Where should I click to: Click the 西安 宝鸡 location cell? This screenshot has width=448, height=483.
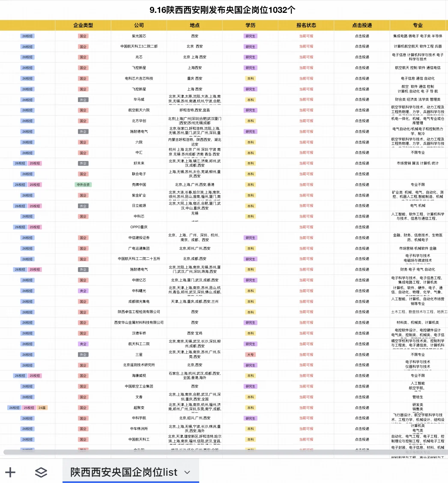(195, 333)
